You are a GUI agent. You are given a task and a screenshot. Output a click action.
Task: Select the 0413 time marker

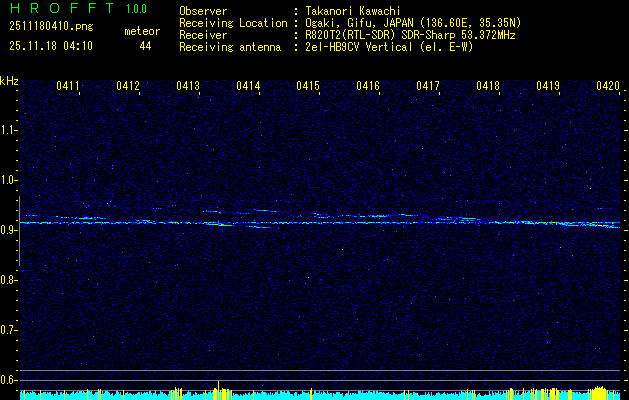(188, 87)
